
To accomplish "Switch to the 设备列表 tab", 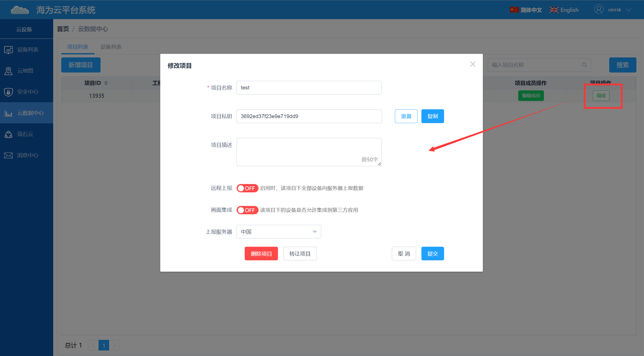I will [x=111, y=47].
